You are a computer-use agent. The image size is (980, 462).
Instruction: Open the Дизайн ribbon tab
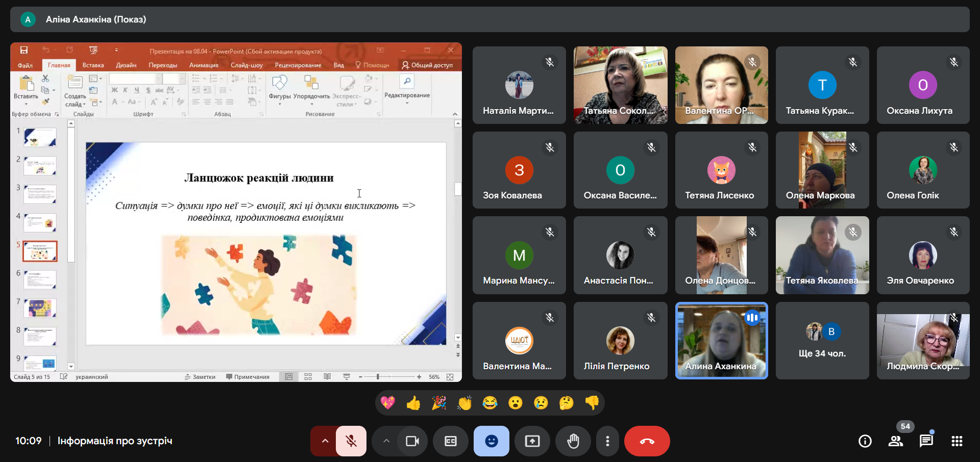(x=126, y=65)
